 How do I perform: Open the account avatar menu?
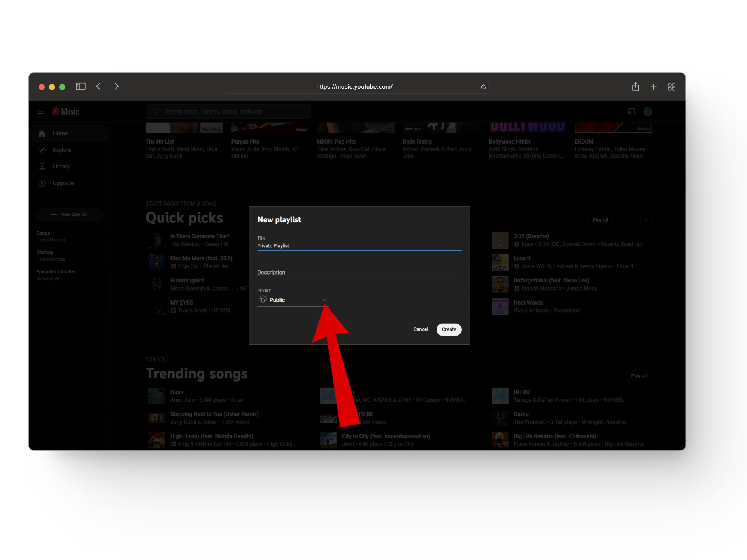pyautogui.click(x=647, y=112)
